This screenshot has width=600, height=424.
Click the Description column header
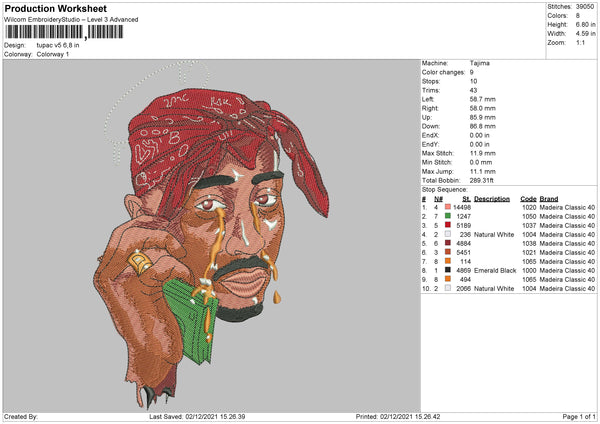[x=492, y=199]
